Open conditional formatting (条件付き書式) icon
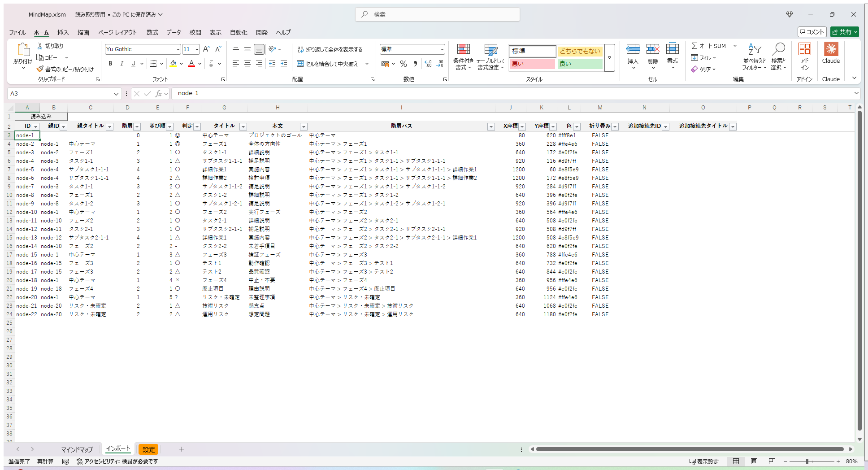 [x=463, y=49]
